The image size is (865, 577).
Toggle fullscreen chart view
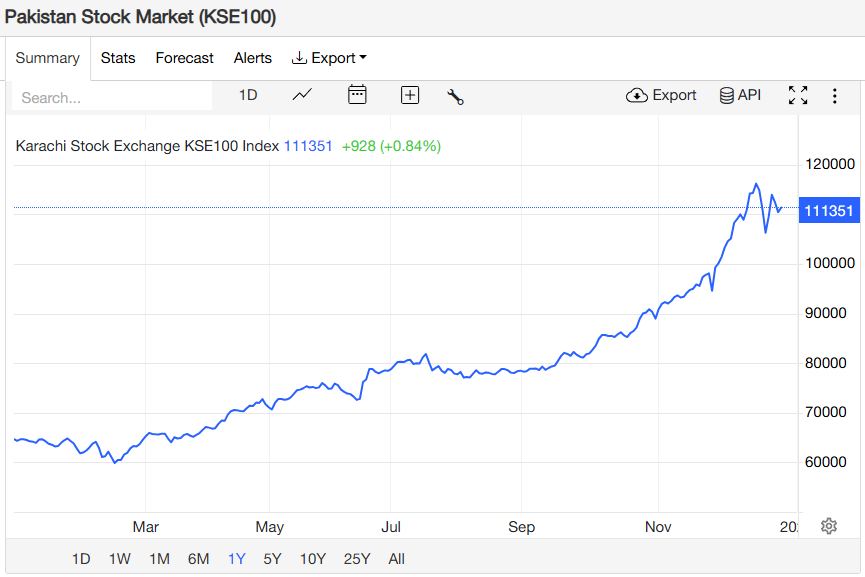[797, 95]
